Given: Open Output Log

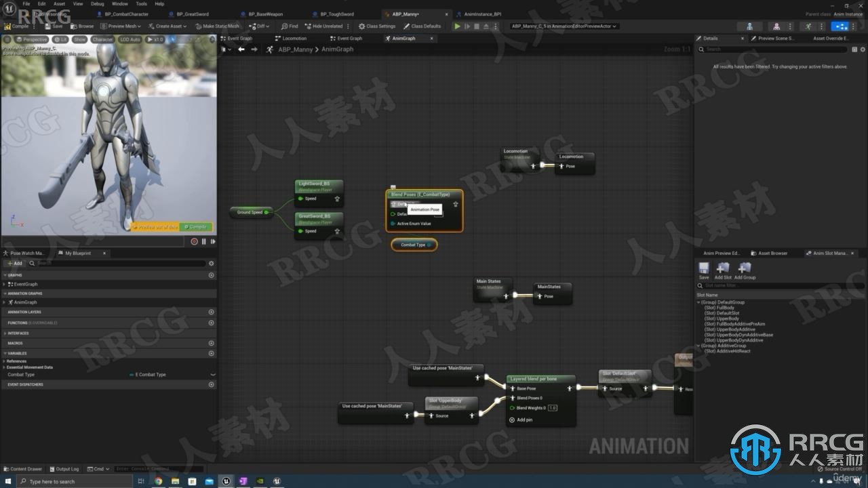Looking at the screenshot, I should 64,469.
